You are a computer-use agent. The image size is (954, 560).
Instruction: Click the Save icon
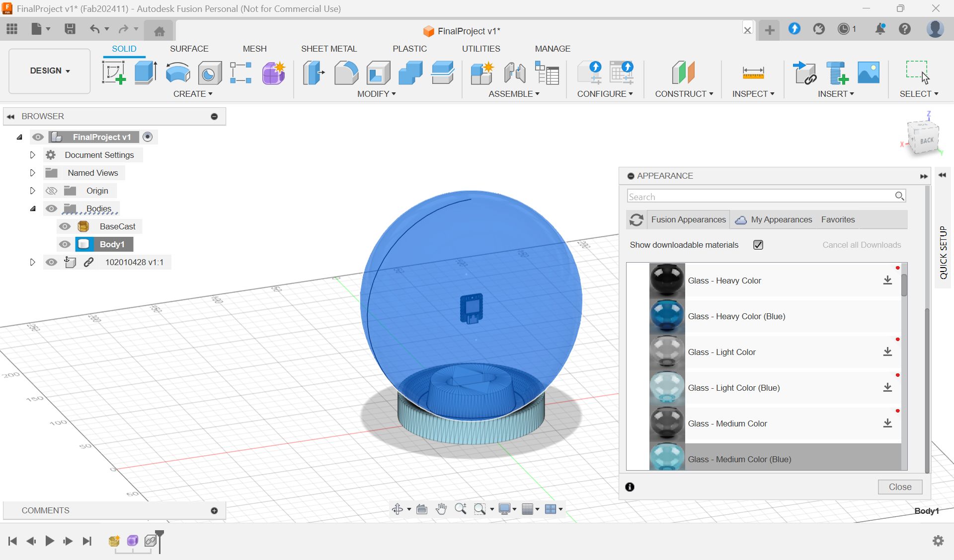(70, 29)
